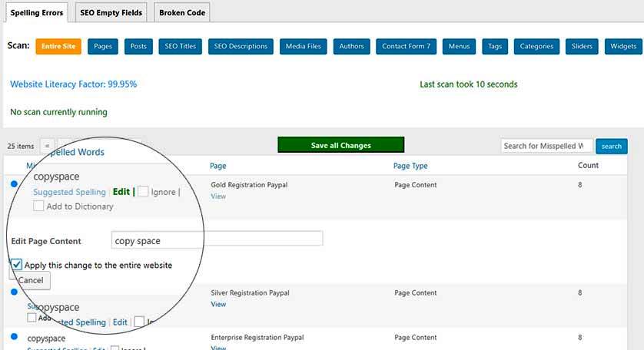Viewport: 644px width, 350px height.
Task: Click the blue dot in Gold Registration row
Action: pyautogui.click(x=15, y=183)
